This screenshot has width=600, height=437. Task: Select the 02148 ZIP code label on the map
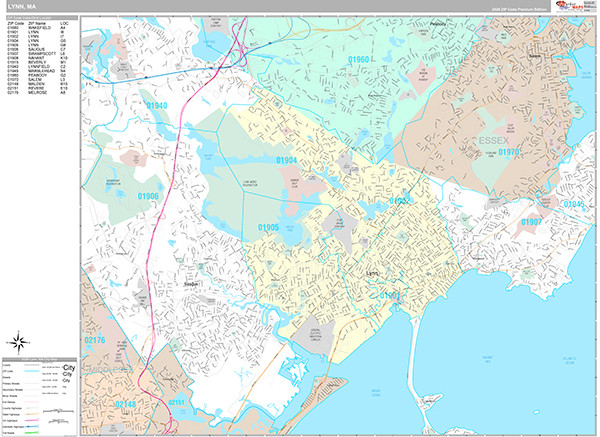point(126,404)
